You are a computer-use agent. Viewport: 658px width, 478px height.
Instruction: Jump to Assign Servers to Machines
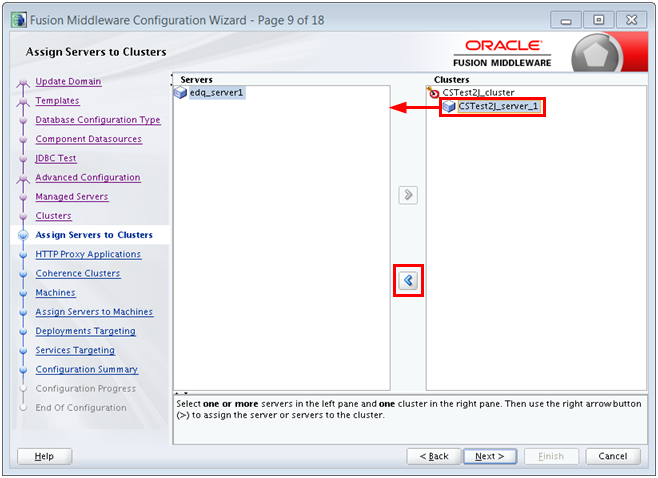point(94,312)
